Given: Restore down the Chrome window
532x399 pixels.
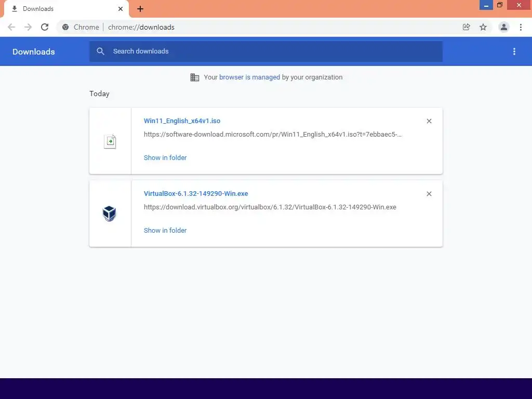Looking at the screenshot, I should click(500, 5).
